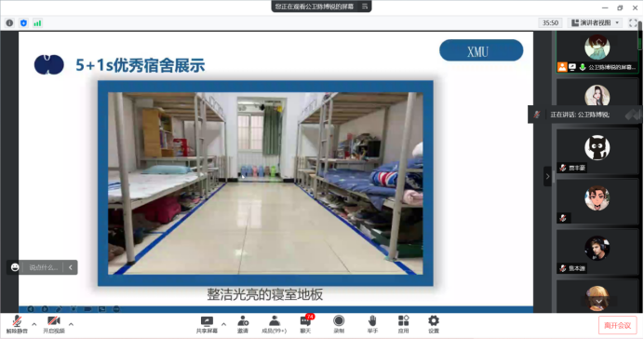Show the members list (99+)
Image resolution: width=644 pixels, height=339 pixels.
274,324
